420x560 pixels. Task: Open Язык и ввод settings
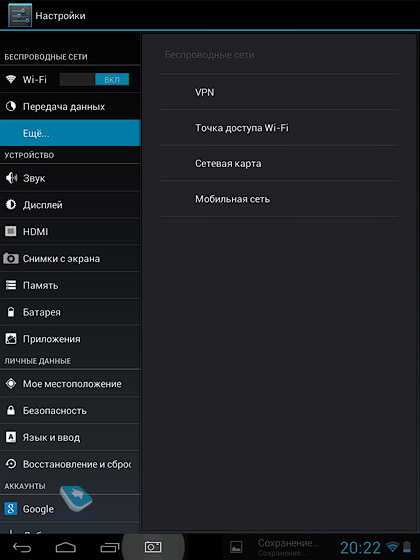click(x=70, y=437)
